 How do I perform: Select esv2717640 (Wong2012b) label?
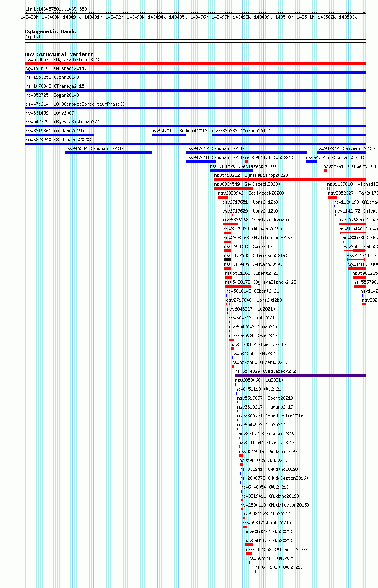click(x=254, y=300)
